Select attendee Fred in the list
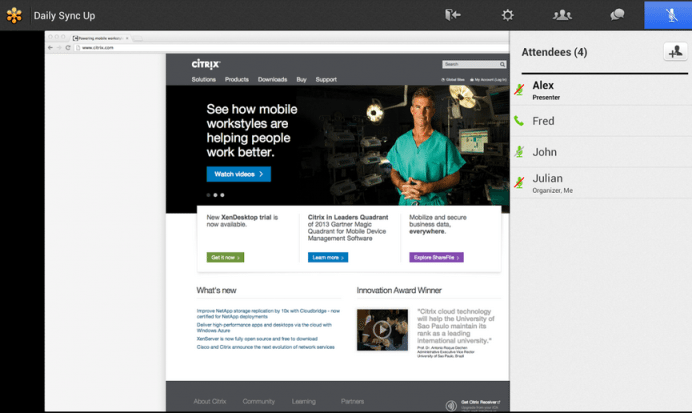 (x=601, y=121)
